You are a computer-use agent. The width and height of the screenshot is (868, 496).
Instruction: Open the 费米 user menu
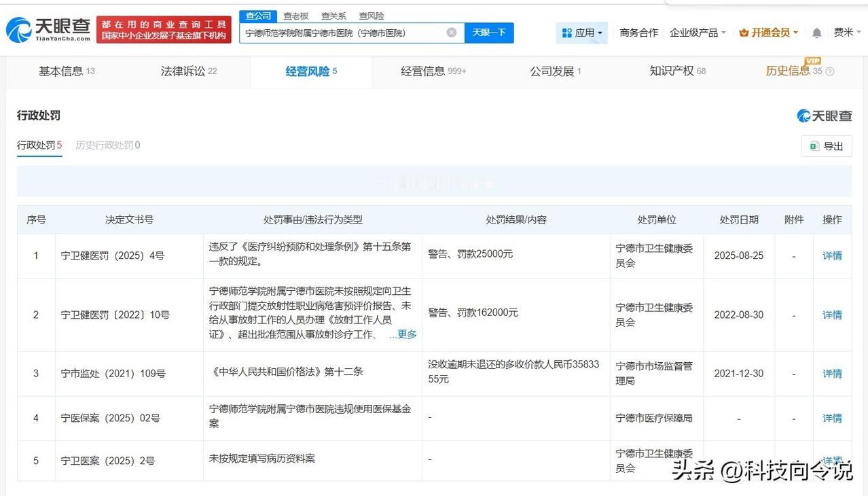[847, 32]
